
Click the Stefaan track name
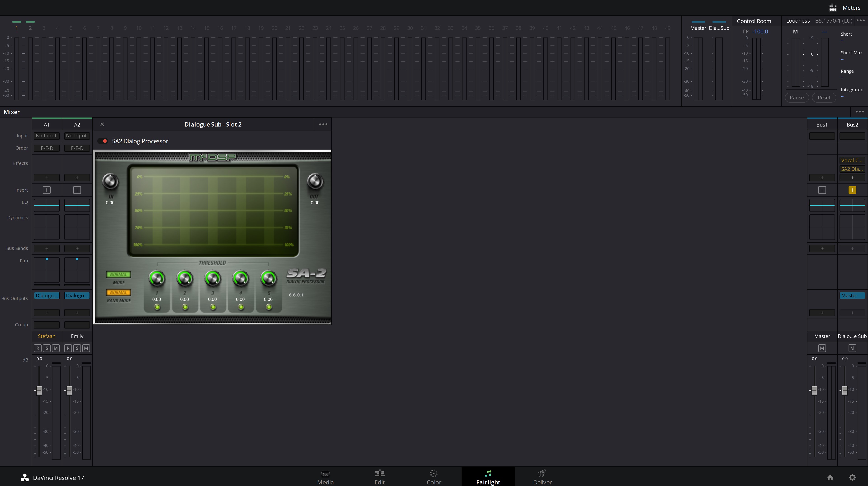[47, 336]
